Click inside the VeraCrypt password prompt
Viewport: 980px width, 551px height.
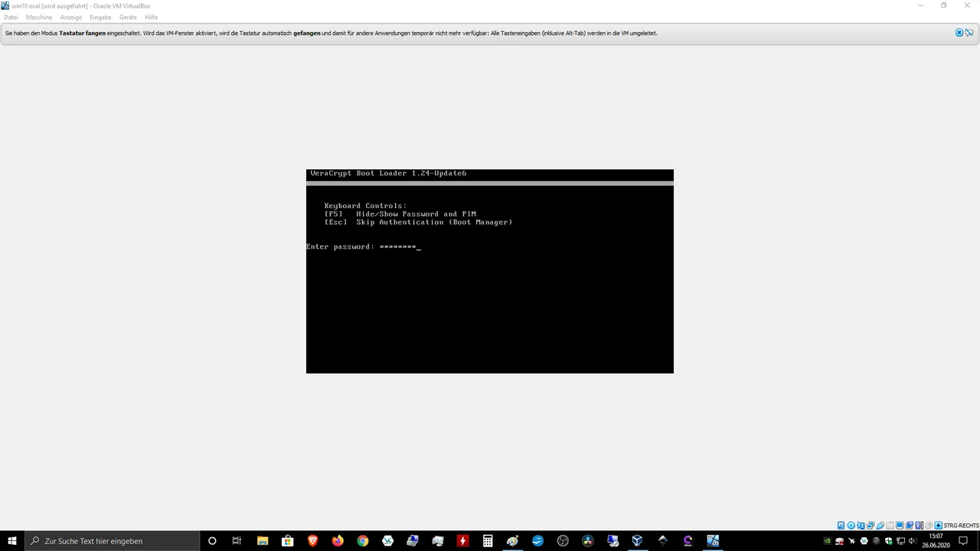pos(364,246)
